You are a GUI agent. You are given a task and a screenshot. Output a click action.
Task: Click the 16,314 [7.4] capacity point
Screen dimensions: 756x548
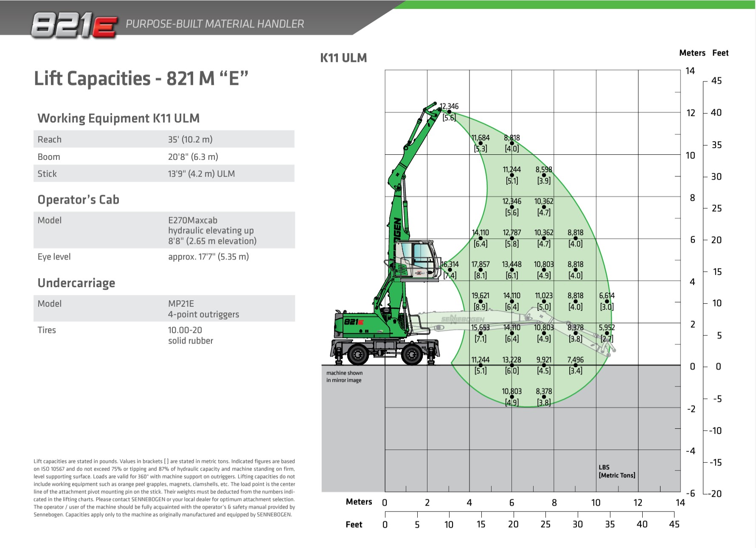[450, 270]
